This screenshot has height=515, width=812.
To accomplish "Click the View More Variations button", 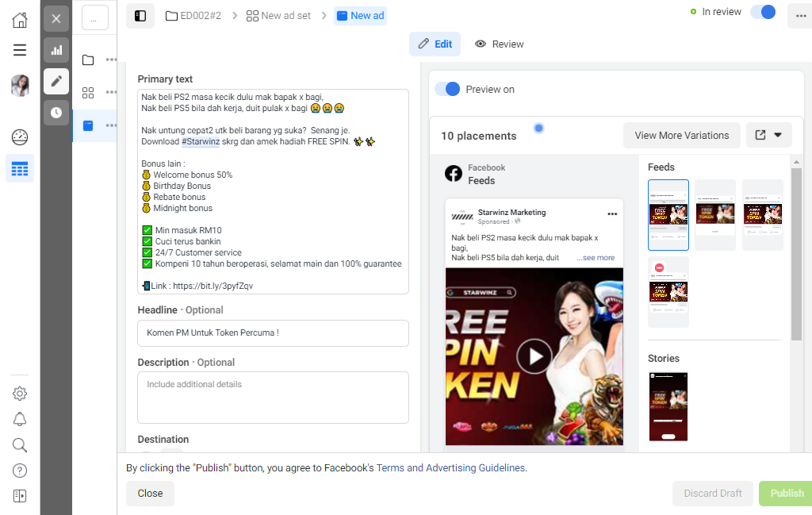I will 681,135.
